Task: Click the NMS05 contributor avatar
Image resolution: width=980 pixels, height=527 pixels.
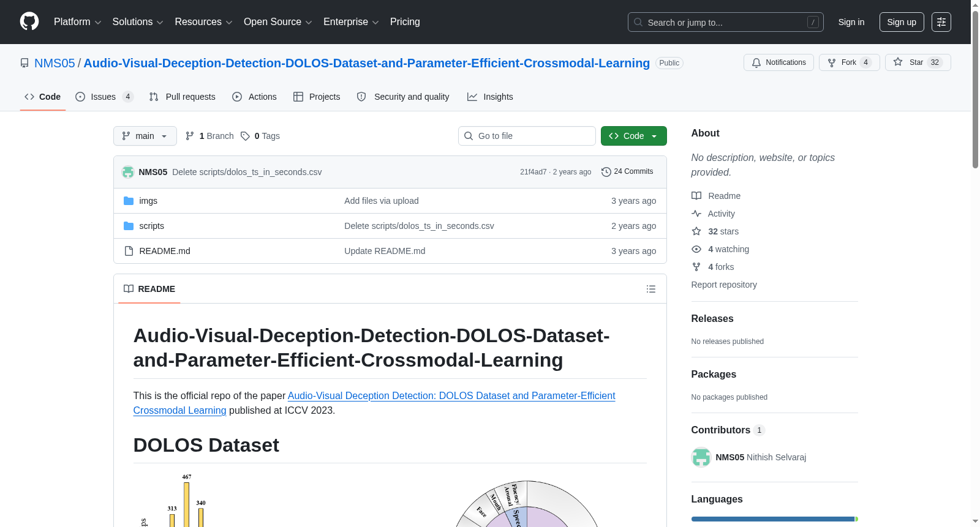Action: pyautogui.click(x=701, y=457)
